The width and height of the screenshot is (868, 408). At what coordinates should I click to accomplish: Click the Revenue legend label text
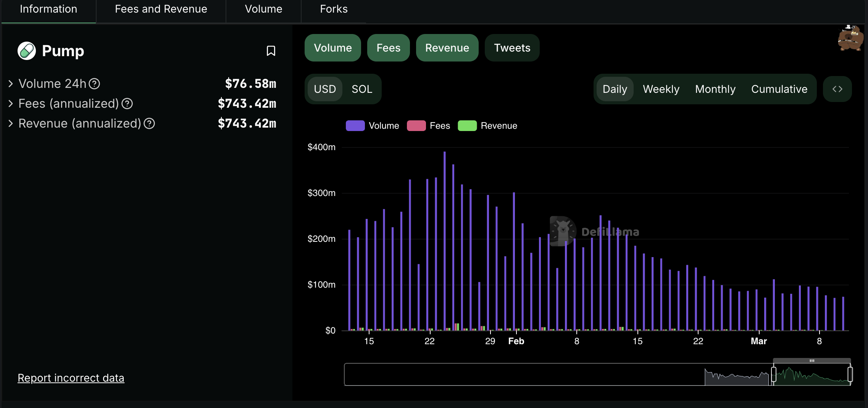pos(499,126)
